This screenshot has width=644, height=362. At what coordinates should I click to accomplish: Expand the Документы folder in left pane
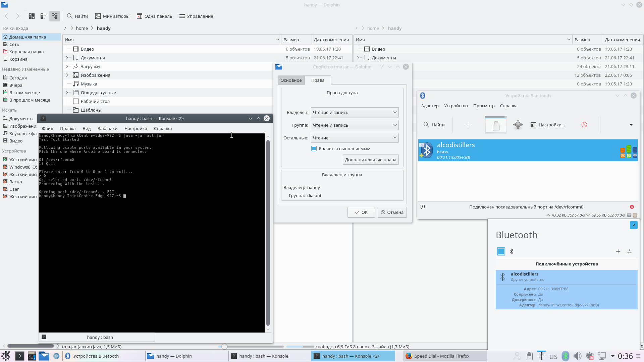tap(67, 58)
